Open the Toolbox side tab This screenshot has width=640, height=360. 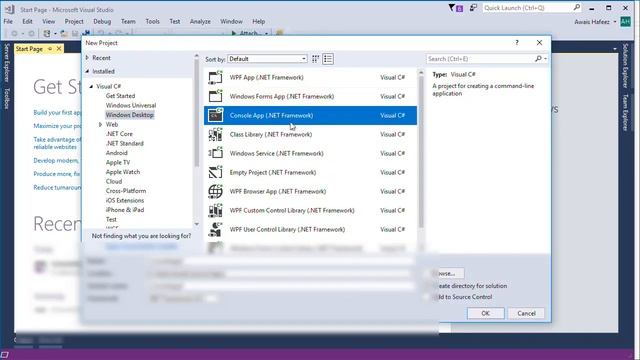coord(7,98)
